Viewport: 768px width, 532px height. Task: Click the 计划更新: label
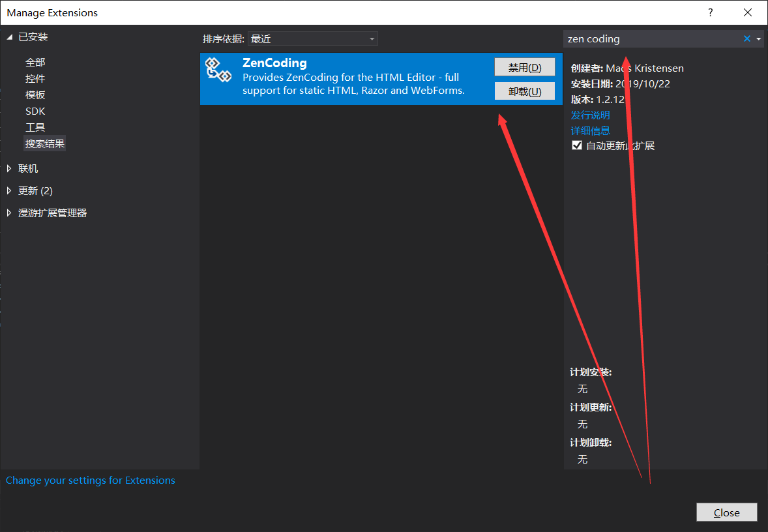click(591, 407)
